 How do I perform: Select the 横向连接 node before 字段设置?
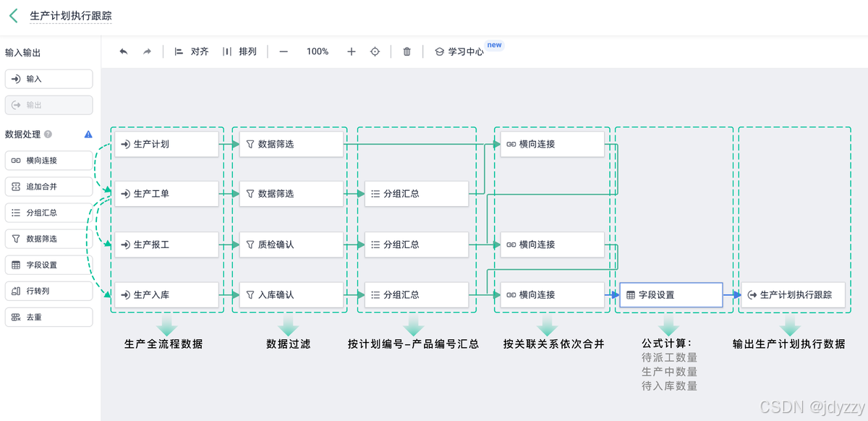(x=552, y=294)
